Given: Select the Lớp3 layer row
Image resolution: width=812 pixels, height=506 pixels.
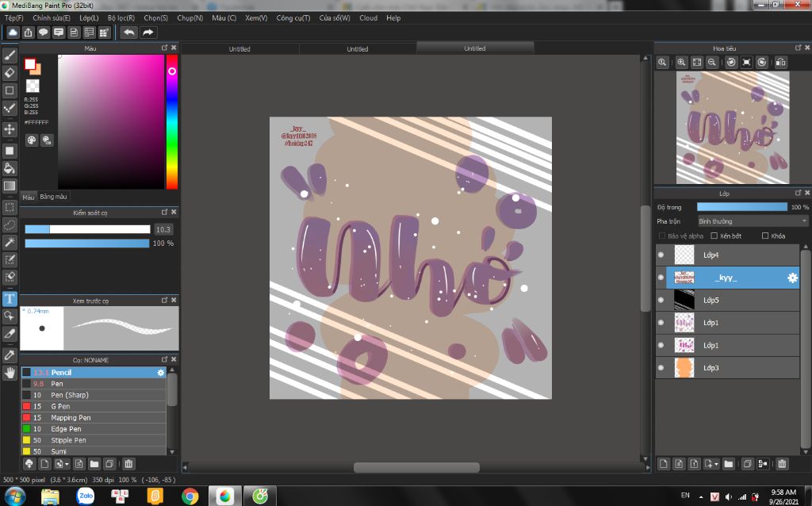Looking at the screenshot, I should point(728,368).
